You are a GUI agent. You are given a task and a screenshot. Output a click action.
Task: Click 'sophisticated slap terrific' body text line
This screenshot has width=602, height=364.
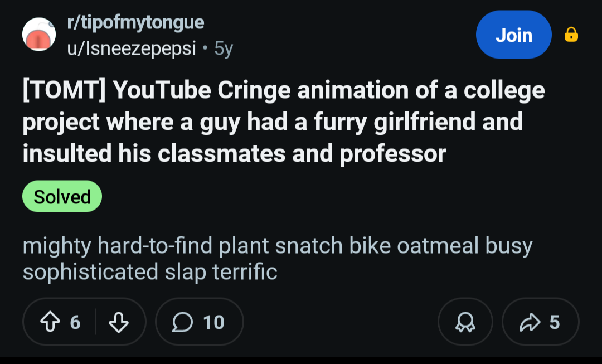coord(150,272)
